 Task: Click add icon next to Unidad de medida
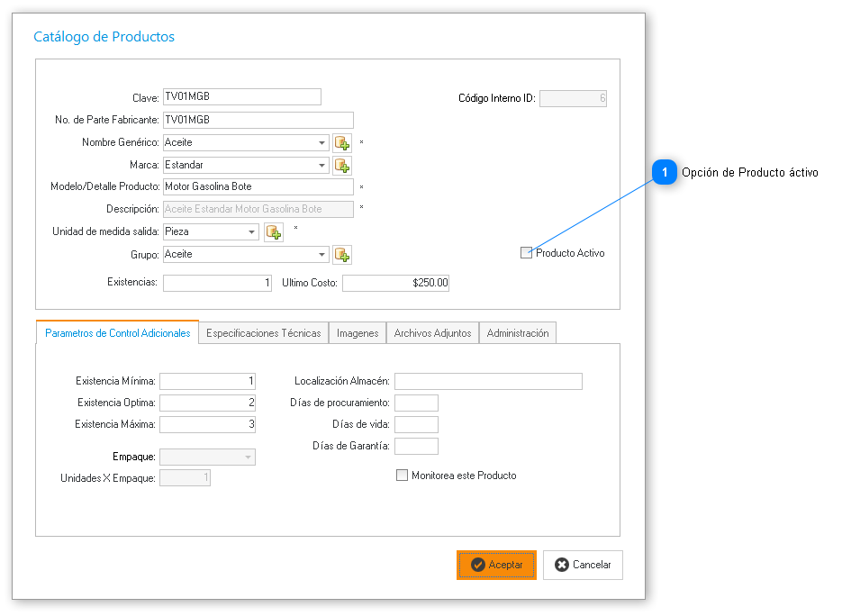[274, 232]
